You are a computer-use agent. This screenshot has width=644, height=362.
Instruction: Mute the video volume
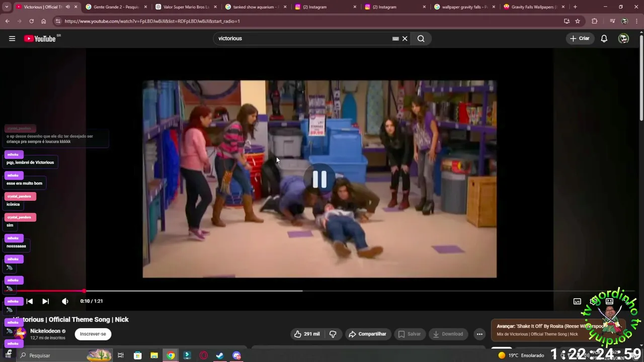coord(65,301)
